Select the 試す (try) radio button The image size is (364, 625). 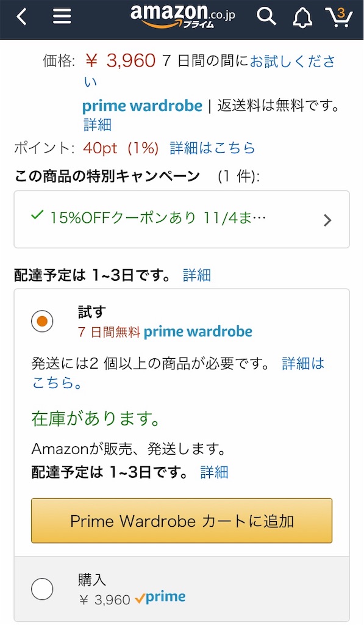click(x=41, y=320)
